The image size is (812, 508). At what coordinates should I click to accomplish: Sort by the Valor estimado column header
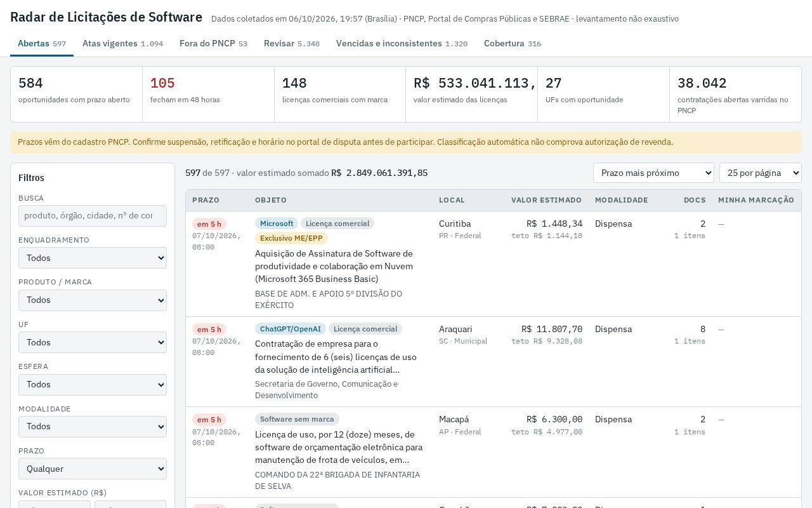coord(546,200)
